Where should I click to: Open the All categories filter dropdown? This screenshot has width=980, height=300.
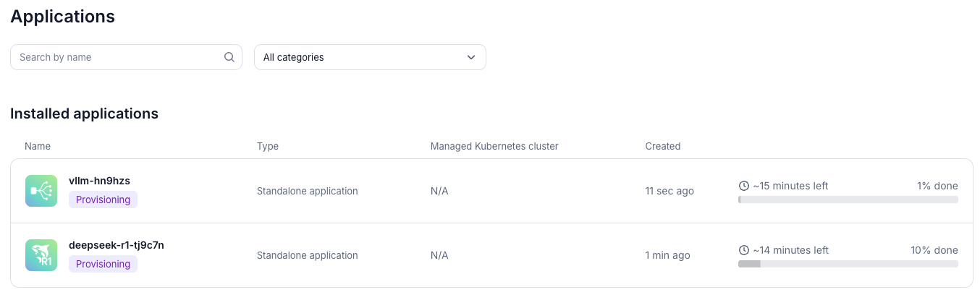pyautogui.click(x=369, y=57)
